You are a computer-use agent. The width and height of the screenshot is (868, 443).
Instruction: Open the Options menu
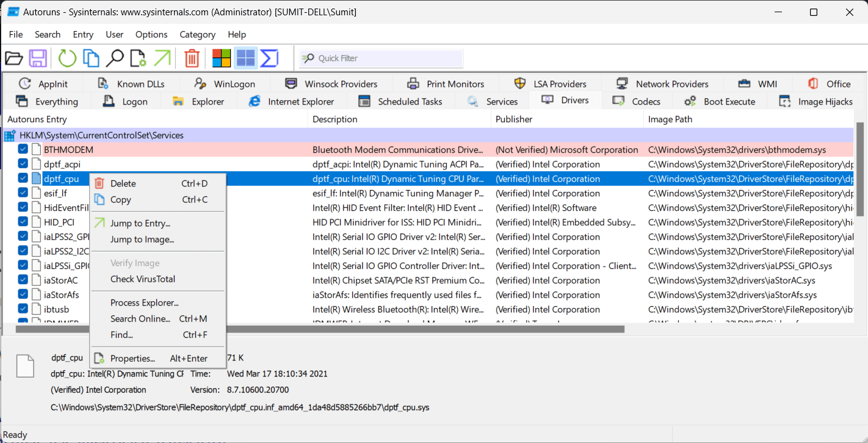coord(151,34)
